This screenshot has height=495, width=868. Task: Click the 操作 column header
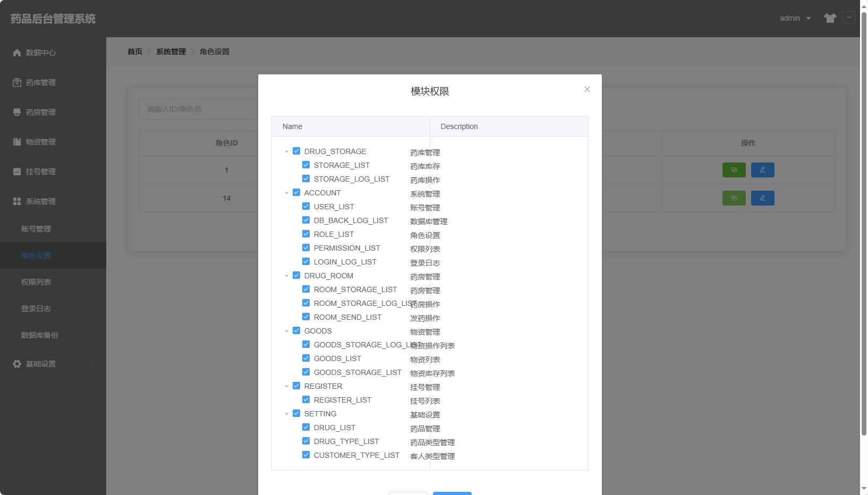(748, 143)
